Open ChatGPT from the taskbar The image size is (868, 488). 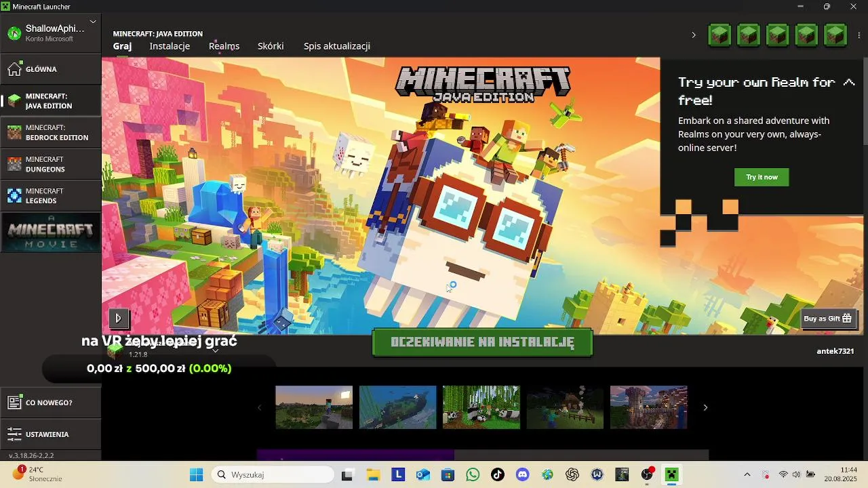[x=572, y=474]
